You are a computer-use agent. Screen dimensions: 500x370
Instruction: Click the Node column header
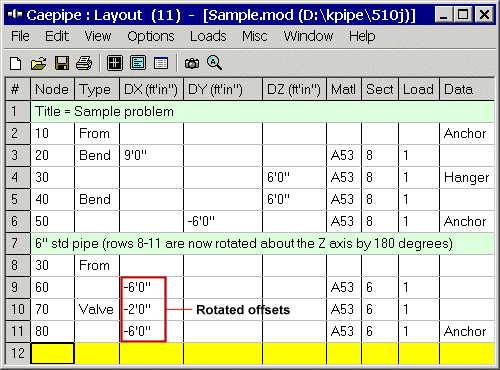(x=52, y=89)
